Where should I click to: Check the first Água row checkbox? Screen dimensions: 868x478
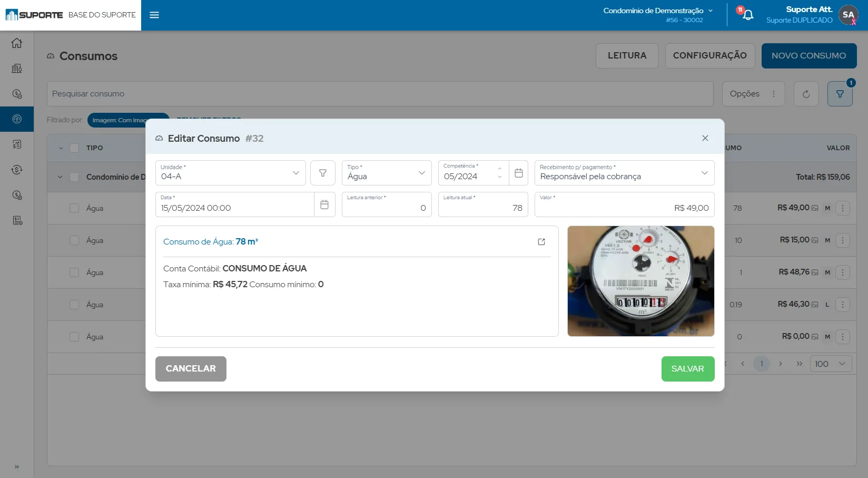74,208
